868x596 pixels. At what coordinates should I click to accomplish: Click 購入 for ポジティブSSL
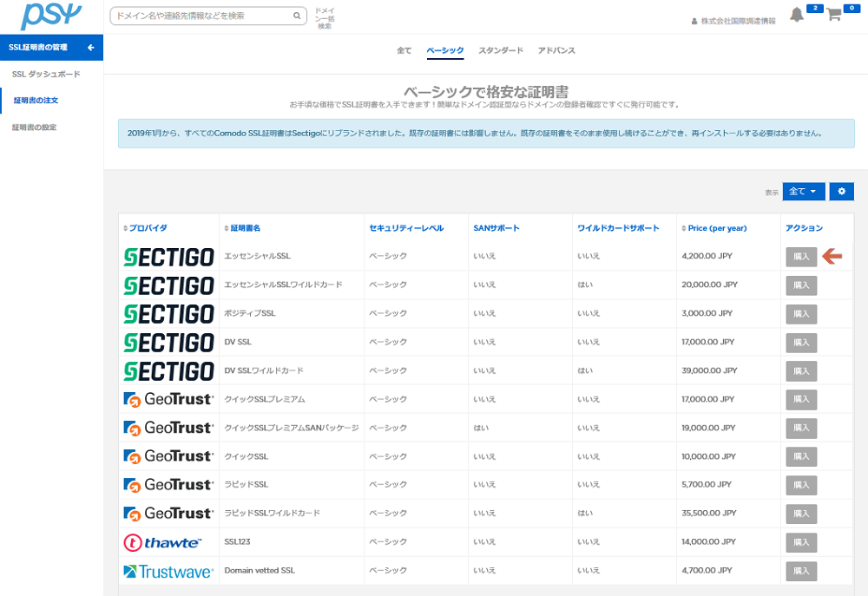(801, 314)
